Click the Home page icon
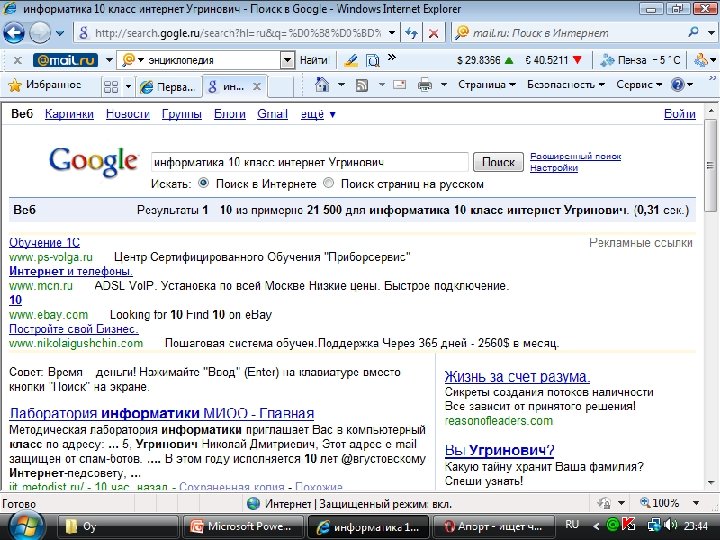Viewport: 720px width, 540px height. (x=322, y=84)
